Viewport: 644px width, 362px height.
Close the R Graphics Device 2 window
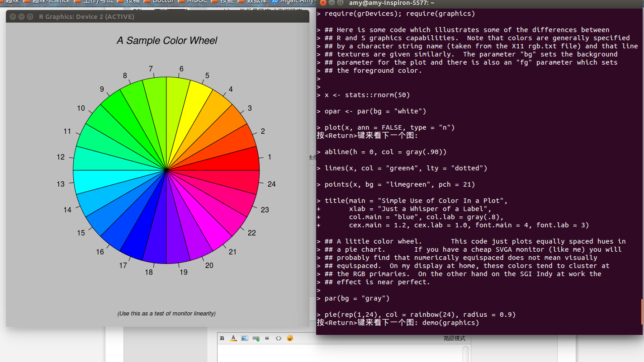coord(13,17)
